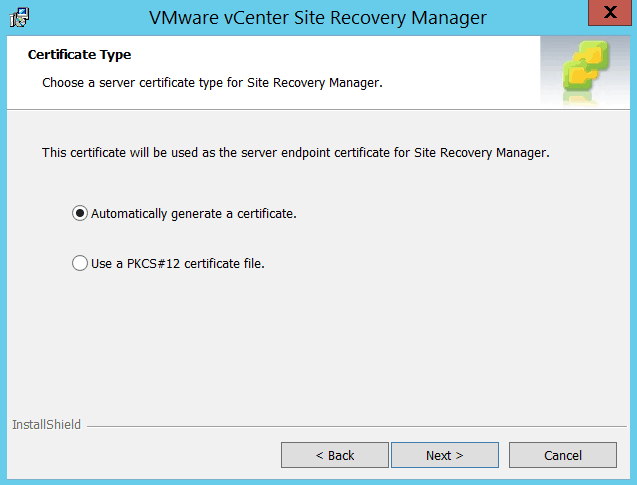Go back with the < Back button

(334, 455)
